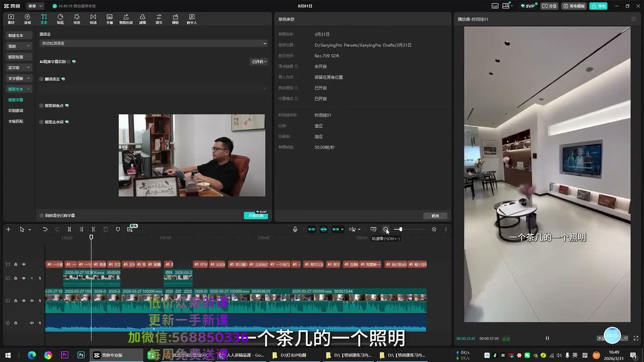Click the split clip tool in timeline toolbar

[x=69, y=229]
